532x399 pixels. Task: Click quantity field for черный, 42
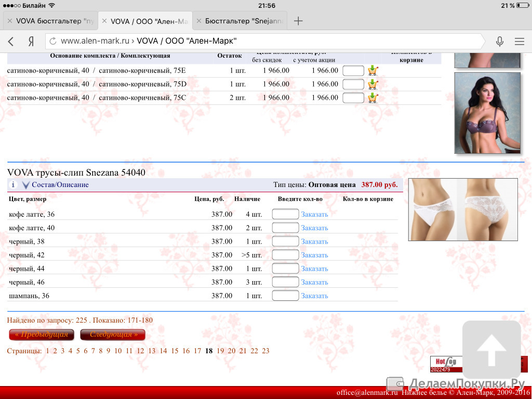285,255
